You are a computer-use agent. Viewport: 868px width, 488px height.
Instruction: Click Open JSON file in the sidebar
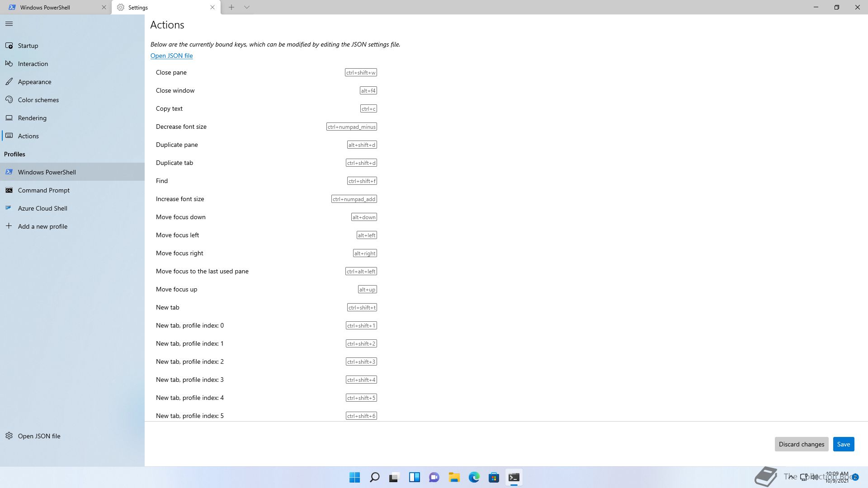(72, 436)
